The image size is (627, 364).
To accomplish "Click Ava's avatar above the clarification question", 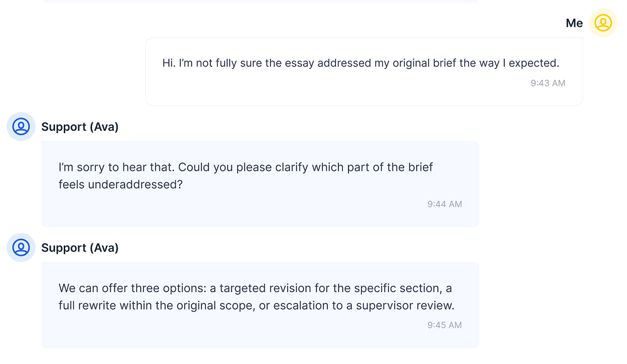I will click(x=21, y=127).
